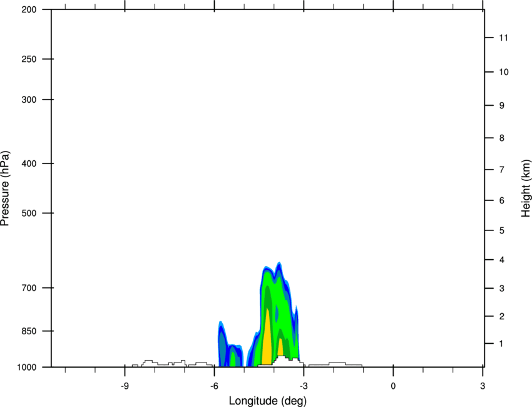
Task: Click the 10 km height label
Action: [x=504, y=72]
